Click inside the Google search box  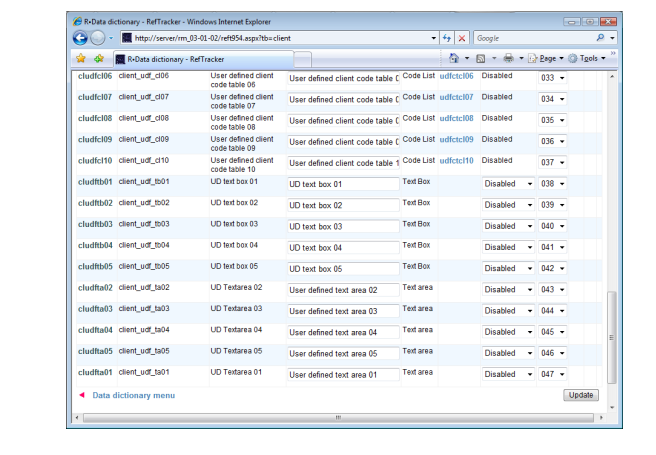[534, 38]
